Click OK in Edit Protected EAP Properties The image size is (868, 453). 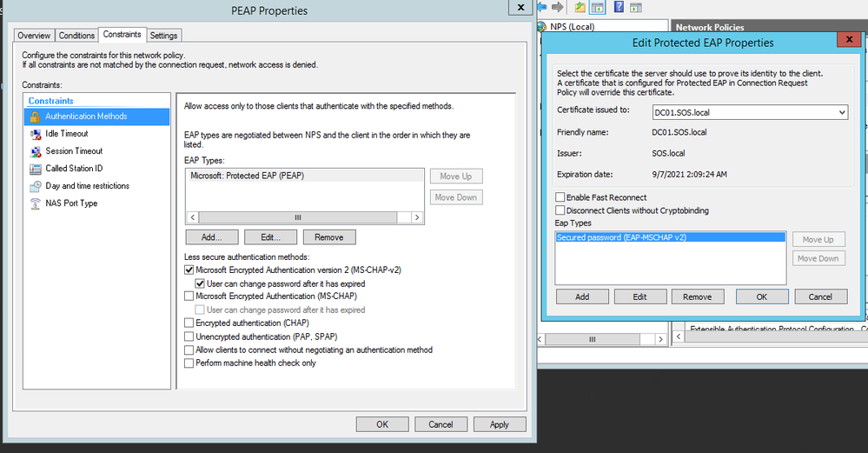point(762,296)
